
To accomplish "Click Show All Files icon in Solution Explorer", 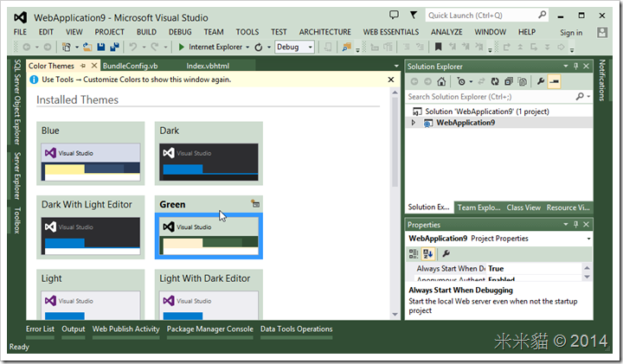I will [523, 82].
